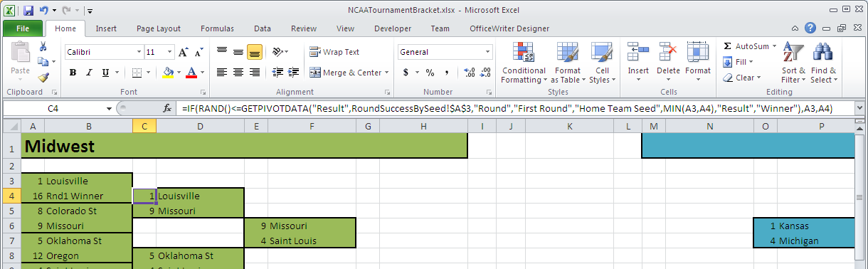Toggle the highlighted Bottom Align button
Image resolution: width=868 pixels, height=269 pixels.
tap(254, 52)
